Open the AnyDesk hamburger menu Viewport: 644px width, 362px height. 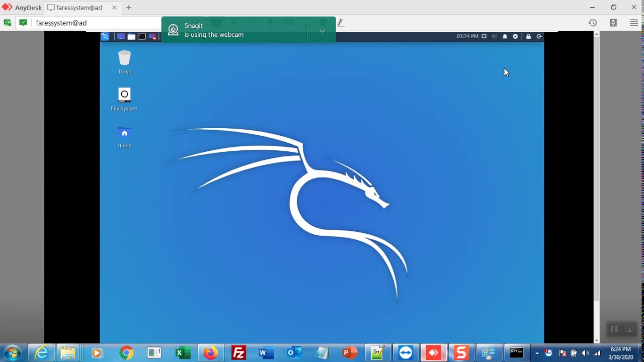[634, 23]
